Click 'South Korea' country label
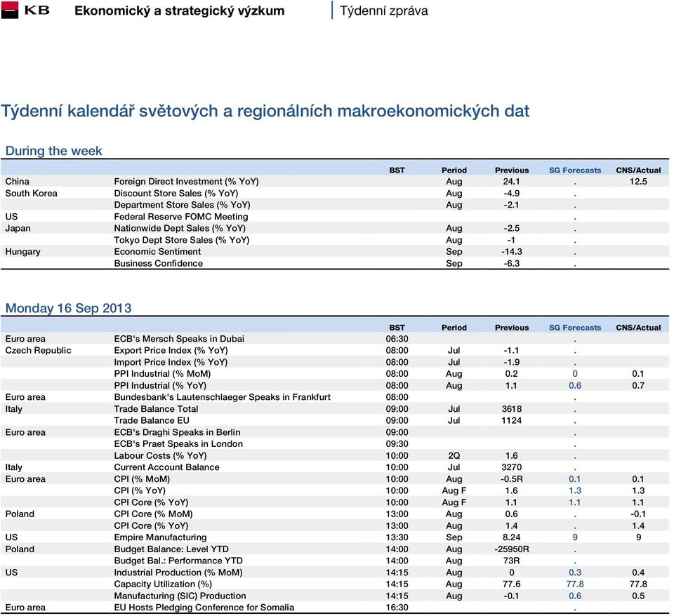Viewport: 674px width, 616px height. (32, 194)
